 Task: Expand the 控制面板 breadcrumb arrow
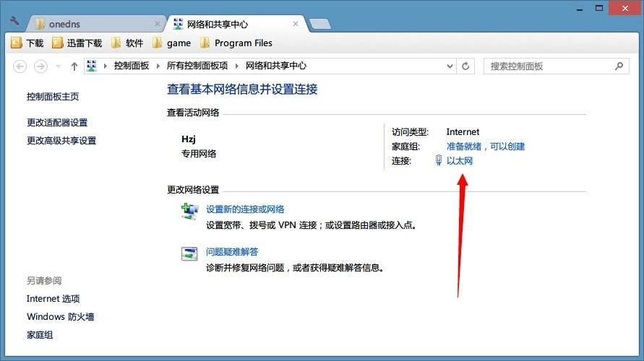(x=158, y=66)
